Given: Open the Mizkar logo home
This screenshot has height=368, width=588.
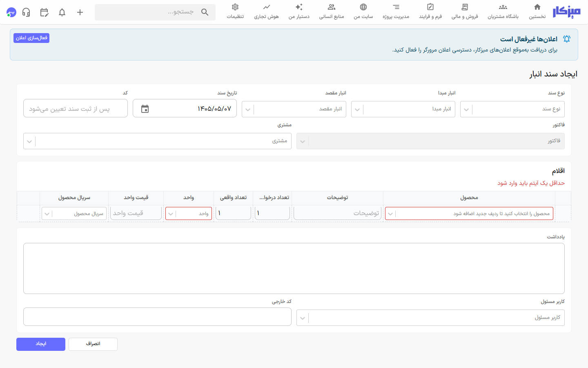Looking at the screenshot, I should click(566, 12).
